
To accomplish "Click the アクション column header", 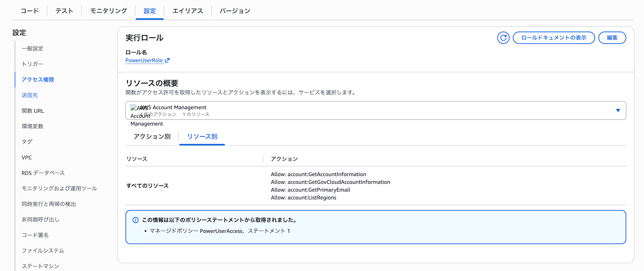I will (284, 159).
